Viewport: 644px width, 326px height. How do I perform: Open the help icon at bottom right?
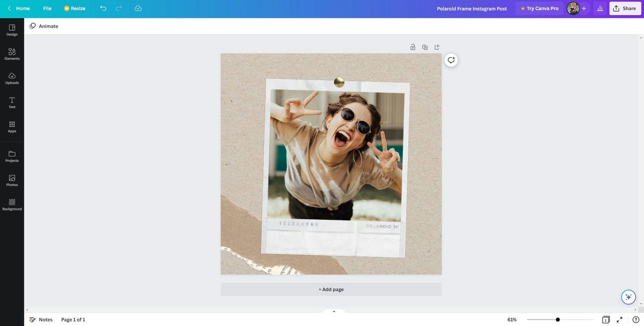click(636, 320)
